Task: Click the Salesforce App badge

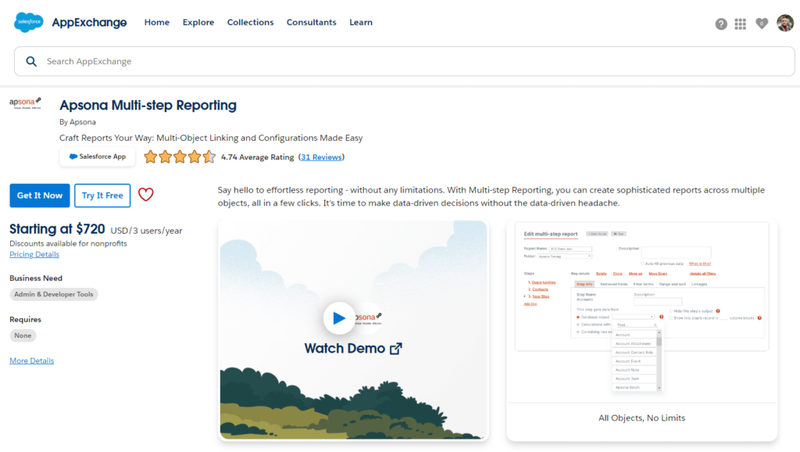Action: point(97,157)
